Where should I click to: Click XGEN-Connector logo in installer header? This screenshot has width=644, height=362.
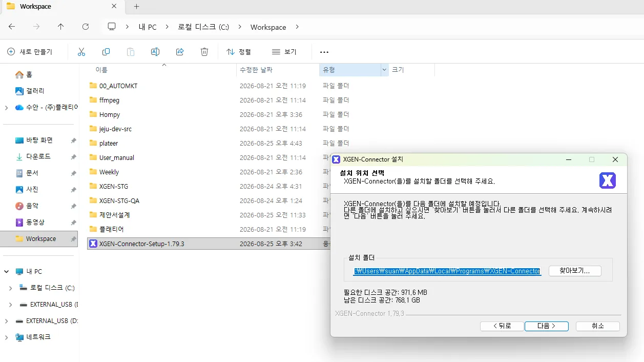(x=607, y=180)
